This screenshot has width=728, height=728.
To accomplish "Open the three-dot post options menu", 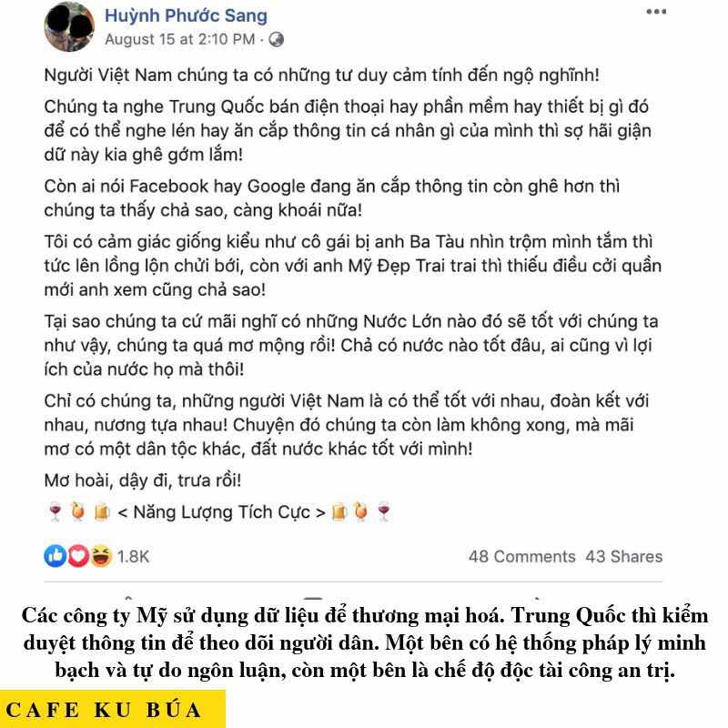I will tap(656, 12).
